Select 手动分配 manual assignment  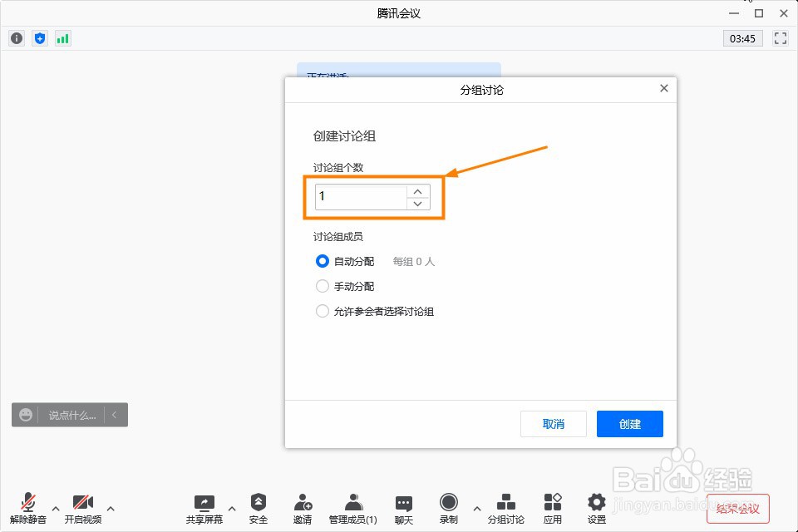[x=345, y=286]
